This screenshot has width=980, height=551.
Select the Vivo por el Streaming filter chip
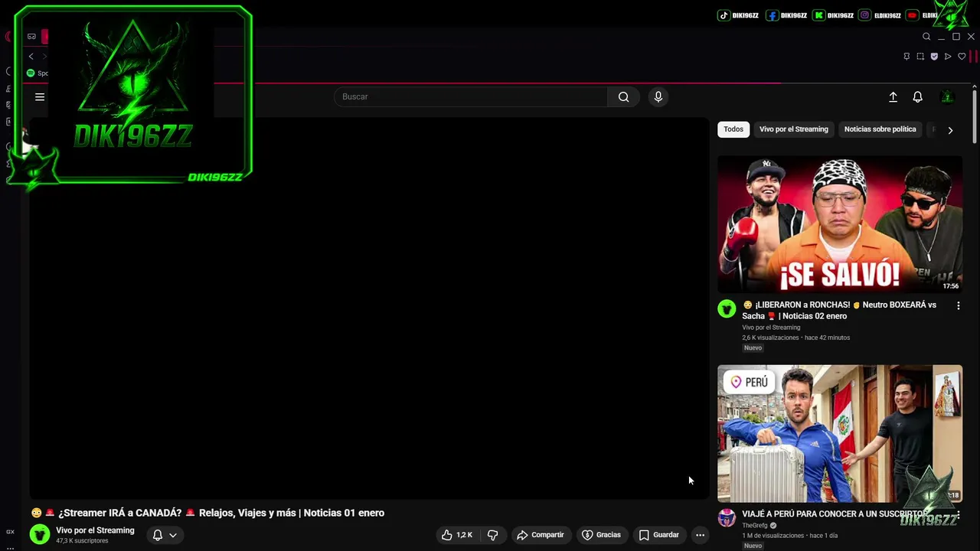[x=794, y=129]
